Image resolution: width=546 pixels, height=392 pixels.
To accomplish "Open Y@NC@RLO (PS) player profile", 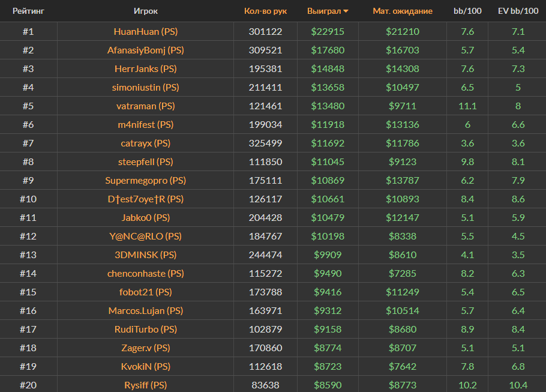I will [x=145, y=237].
